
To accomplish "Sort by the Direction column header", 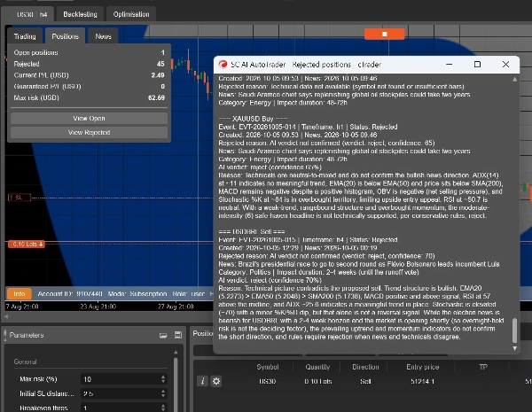I will (x=365, y=367).
